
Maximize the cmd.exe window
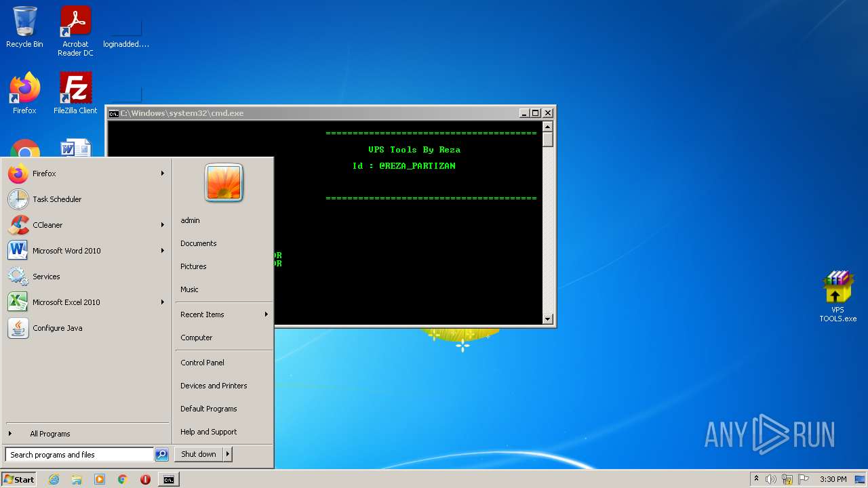pos(535,113)
